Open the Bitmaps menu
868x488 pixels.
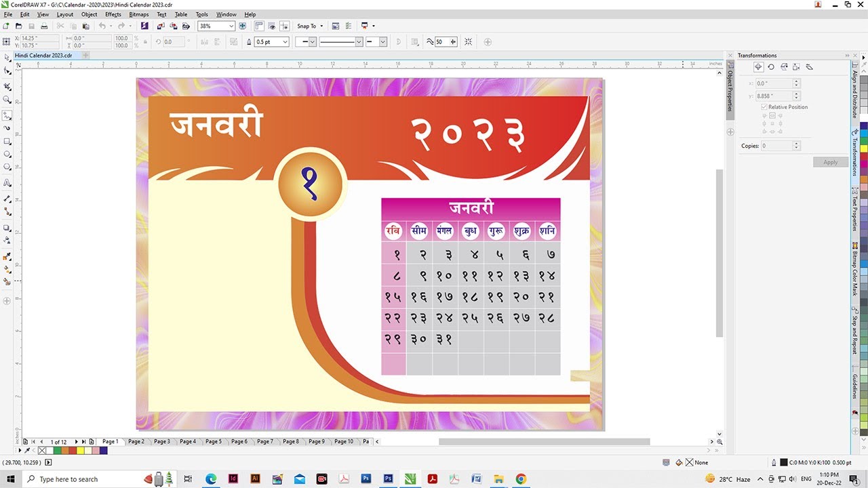(139, 14)
